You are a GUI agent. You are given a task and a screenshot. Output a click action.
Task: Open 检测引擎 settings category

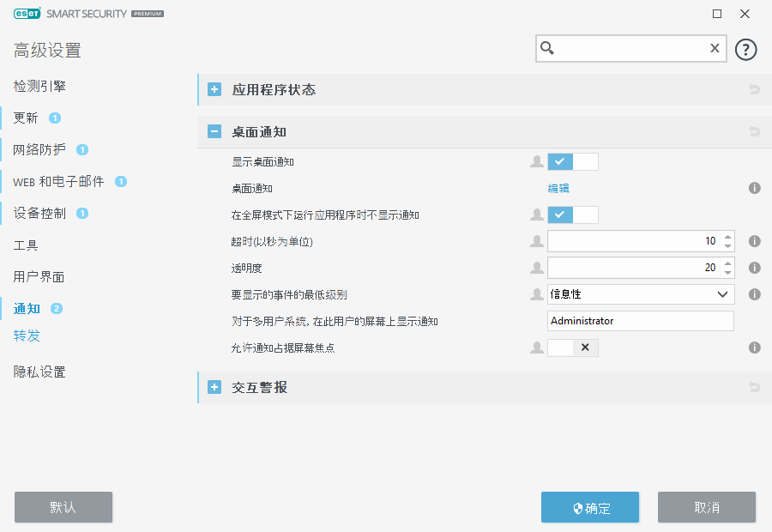click(39, 86)
